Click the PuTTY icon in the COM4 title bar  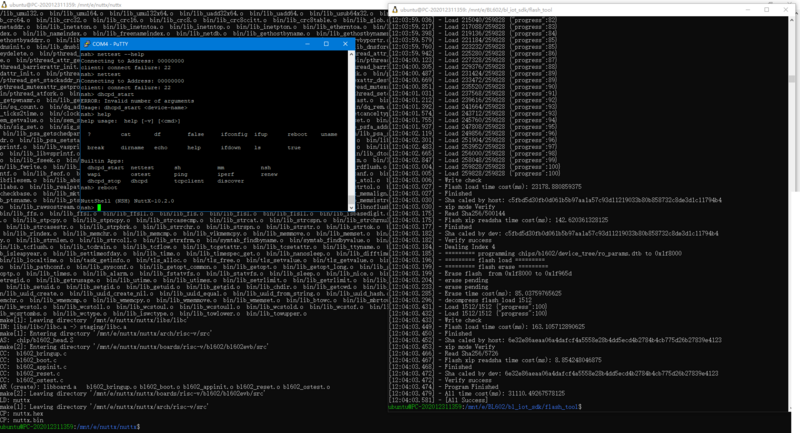87,44
